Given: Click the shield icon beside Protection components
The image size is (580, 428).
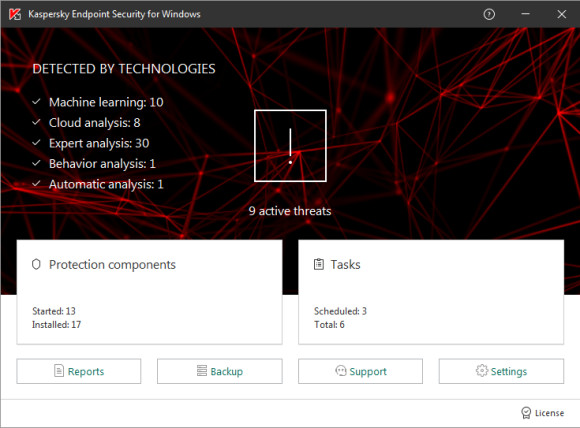Looking at the screenshot, I should pos(36,264).
